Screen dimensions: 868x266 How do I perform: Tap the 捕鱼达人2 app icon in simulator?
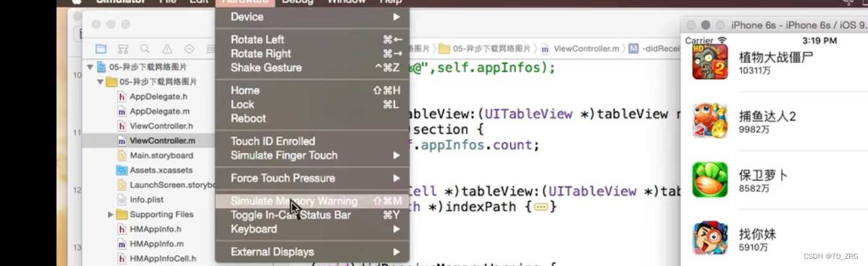[x=710, y=120]
